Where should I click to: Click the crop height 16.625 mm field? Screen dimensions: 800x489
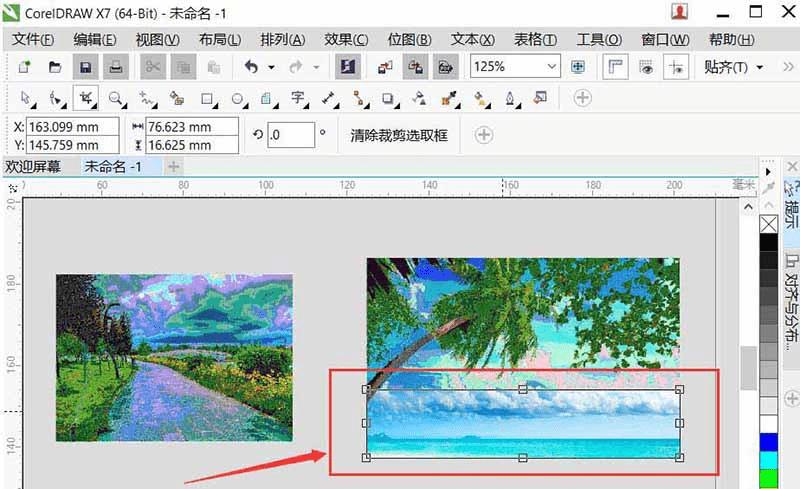pos(192,145)
